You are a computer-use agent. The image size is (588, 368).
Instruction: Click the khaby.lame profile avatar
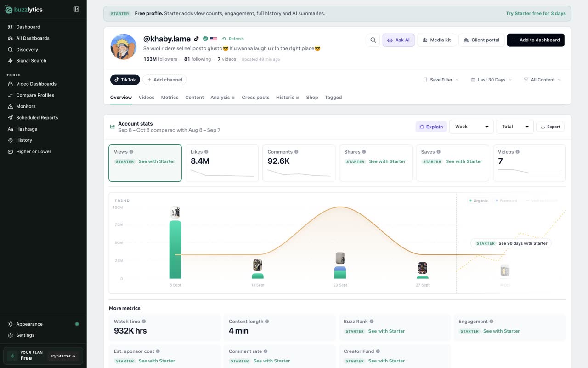pos(124,46)
